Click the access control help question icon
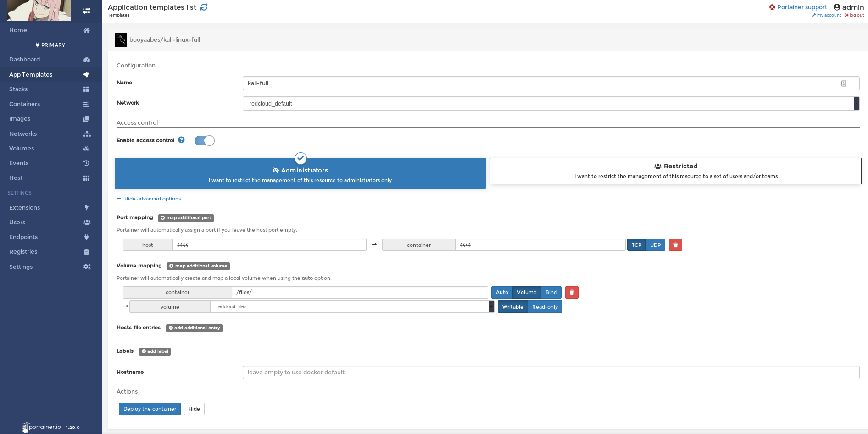The height and width of the screenshot is (434, 868). click(x=181, y=140)
